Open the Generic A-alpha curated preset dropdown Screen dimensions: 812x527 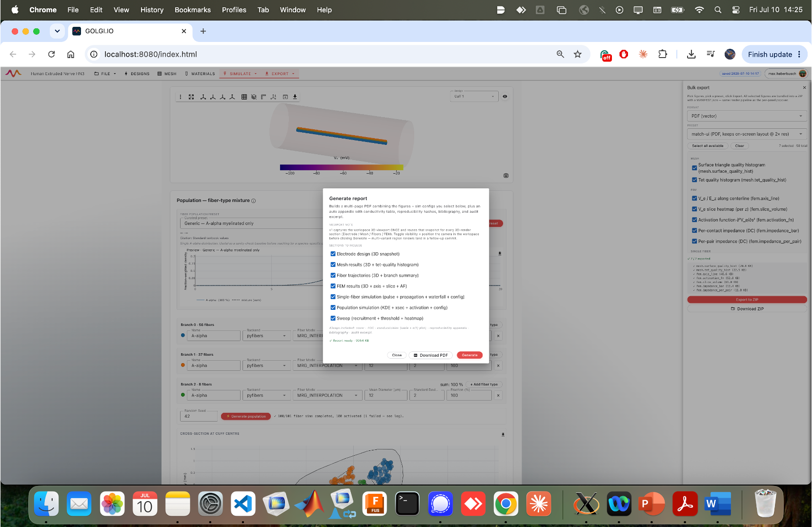click(251, 223)
